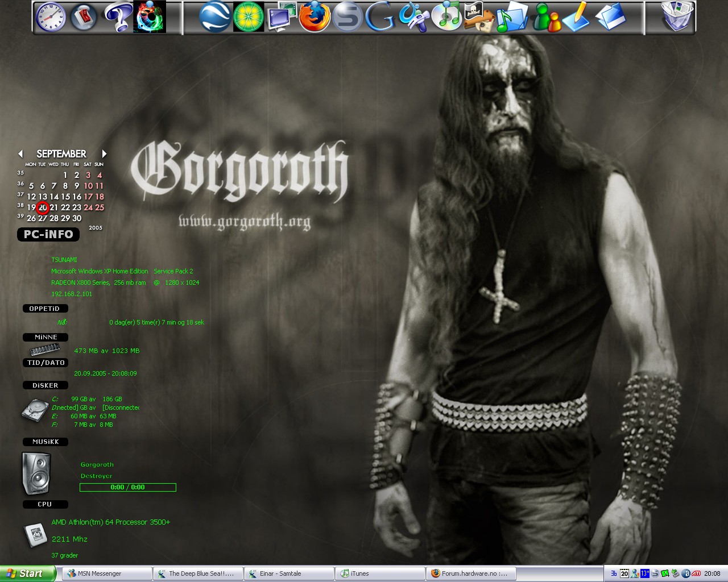Launch Google Earth from the dock
This screenshot has width=728, height=582.
tap(216, 17)
